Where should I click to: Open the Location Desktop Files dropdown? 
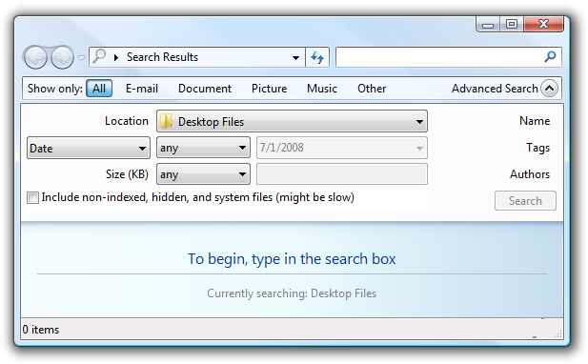[x=292, y=121]
